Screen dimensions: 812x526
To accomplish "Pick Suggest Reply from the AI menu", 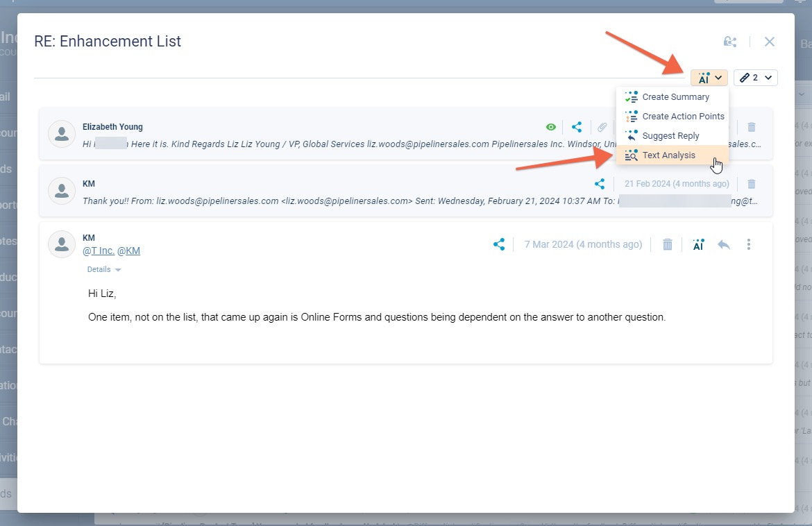I will tap(670, 136).
